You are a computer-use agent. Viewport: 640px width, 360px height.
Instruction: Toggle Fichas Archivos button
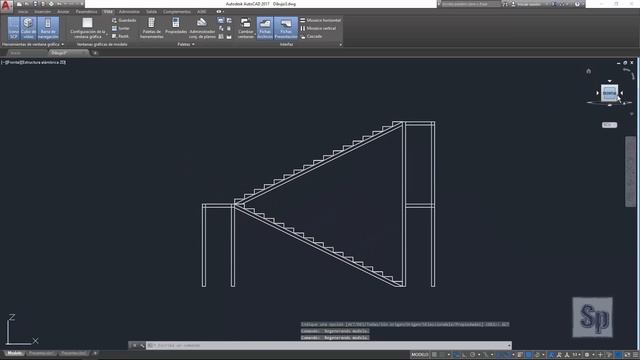pyautogui.click(x=264, y=28)
